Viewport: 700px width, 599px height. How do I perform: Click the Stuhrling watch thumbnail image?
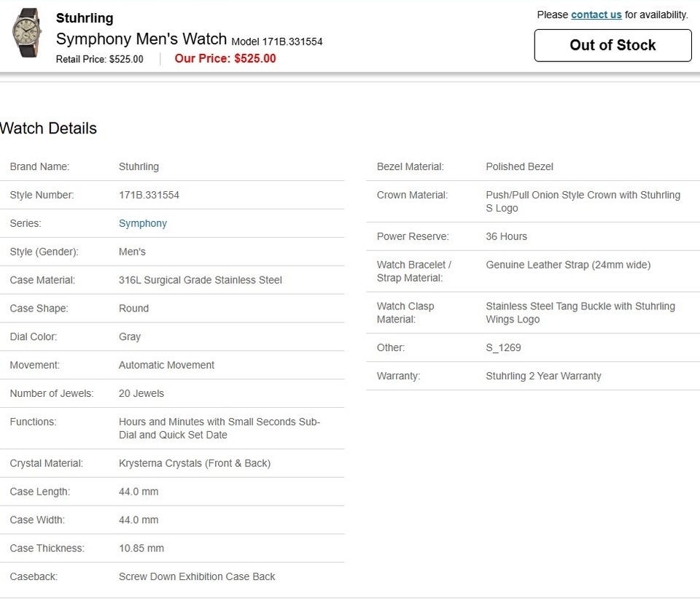(x=27, y=33)
